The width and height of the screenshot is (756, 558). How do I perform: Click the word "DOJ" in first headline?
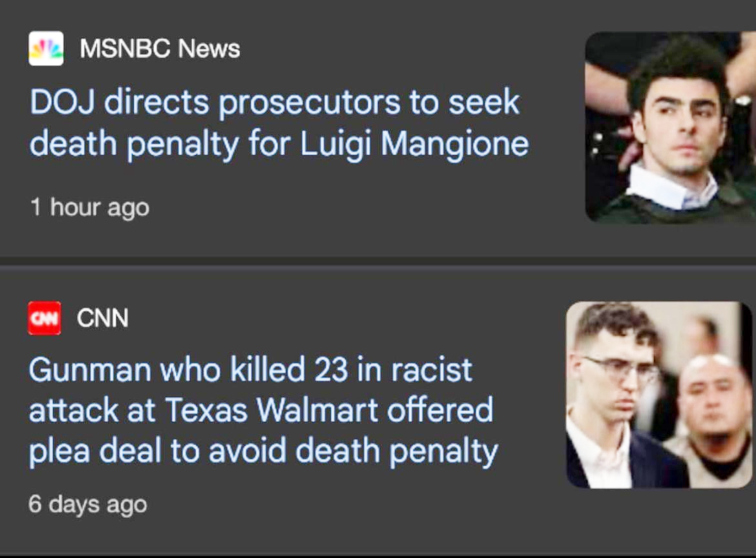[63, 103]
